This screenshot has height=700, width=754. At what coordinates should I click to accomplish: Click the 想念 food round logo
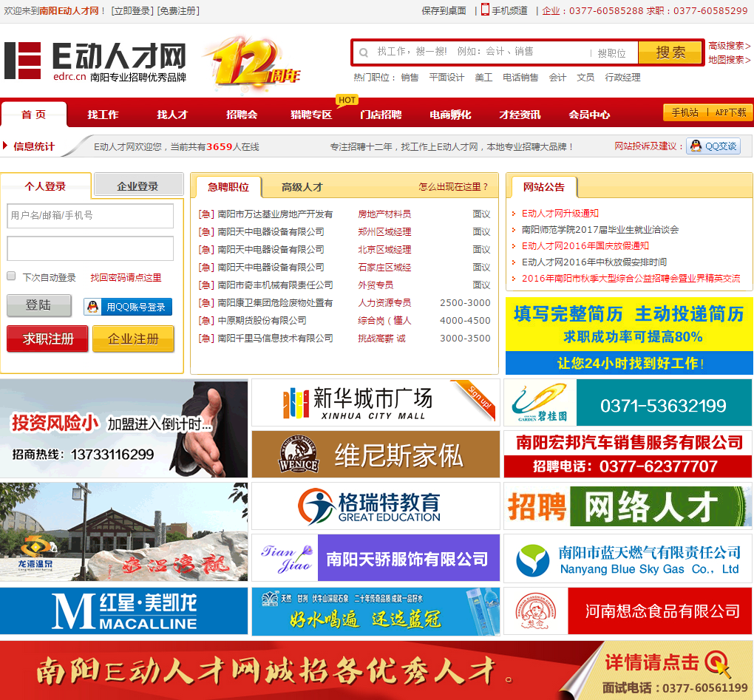(x=535, y=611)
